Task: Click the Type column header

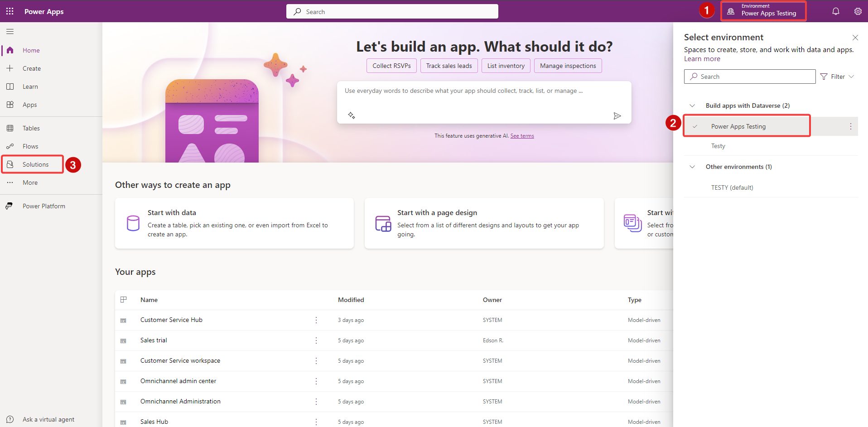Action: click(x=635, y=300)
